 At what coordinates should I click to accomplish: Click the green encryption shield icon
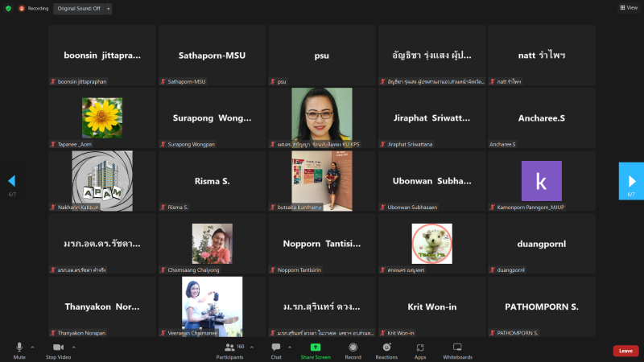8,8
